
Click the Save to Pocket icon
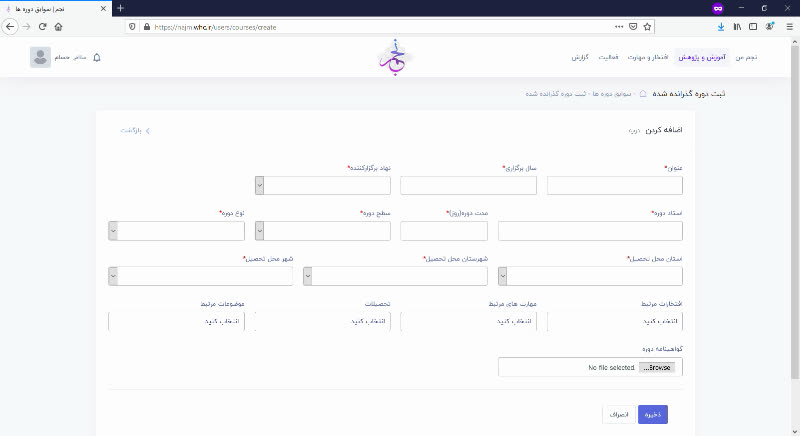[x=633, y=27]
